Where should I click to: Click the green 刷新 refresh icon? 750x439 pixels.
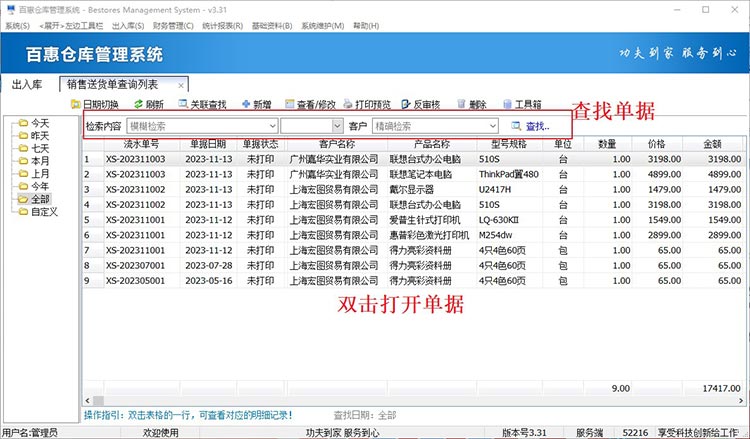click(x=139, y=104)
